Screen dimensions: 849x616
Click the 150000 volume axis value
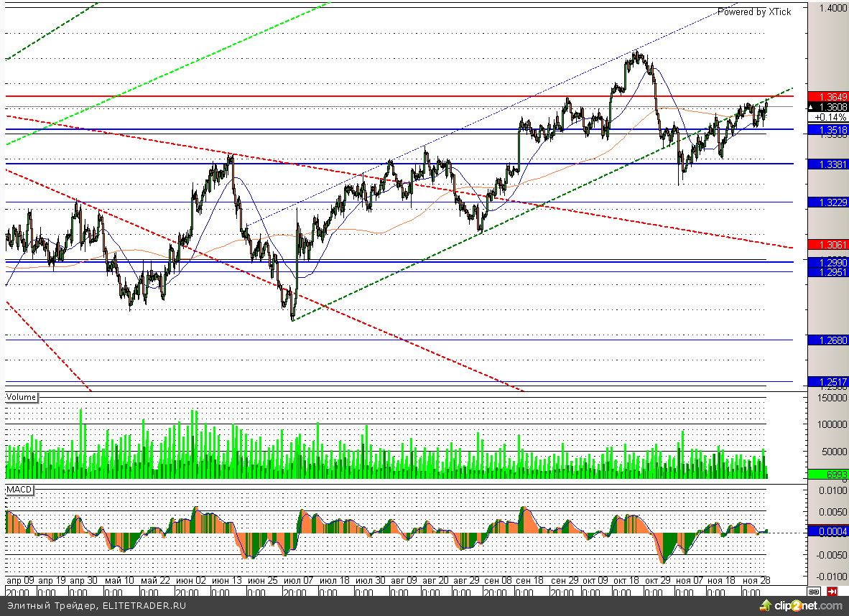tap(832, 397)
